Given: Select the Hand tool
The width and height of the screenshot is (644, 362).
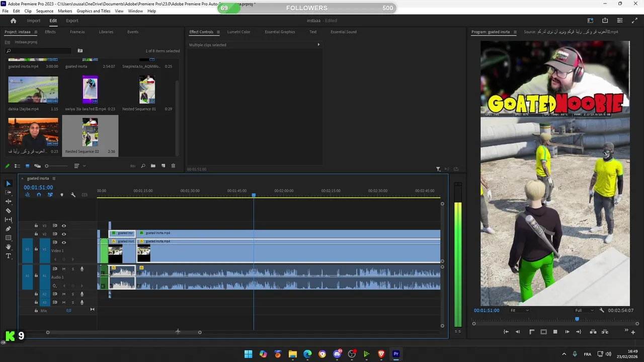Looking at the screenshot, I should coord(8,247).
